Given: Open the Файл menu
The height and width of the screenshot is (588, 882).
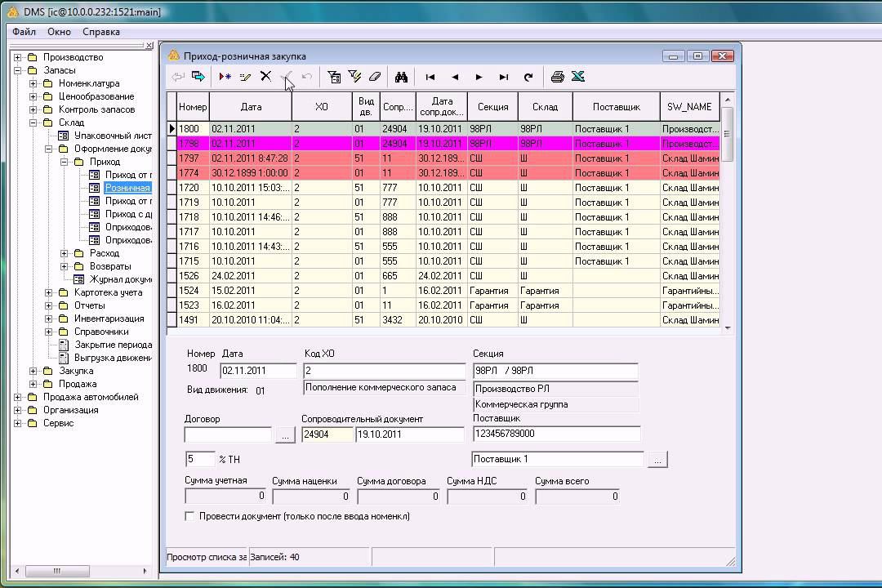Looking at the screenshot, I should pos(24,32).
